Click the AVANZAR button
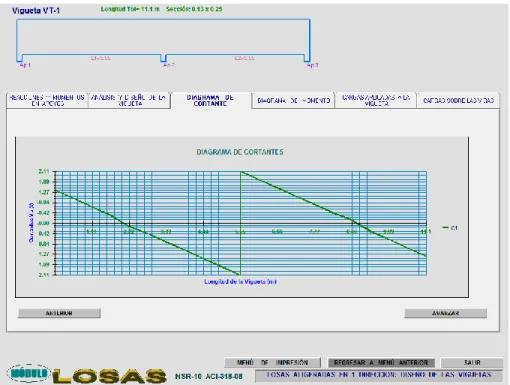Viewport: 510px width, 385px height. (x=446, y=313)
